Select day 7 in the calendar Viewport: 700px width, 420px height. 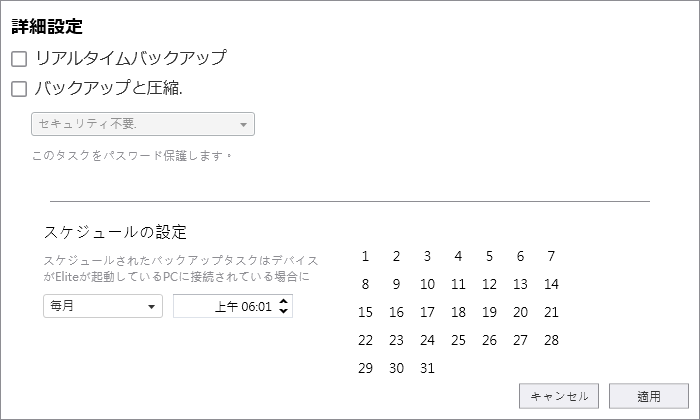[551, 256]
